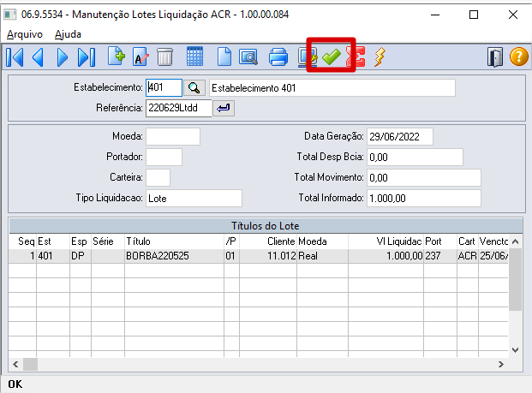
Task: Focus the Estabelecimento code field 401
Action: pos(164,88)
